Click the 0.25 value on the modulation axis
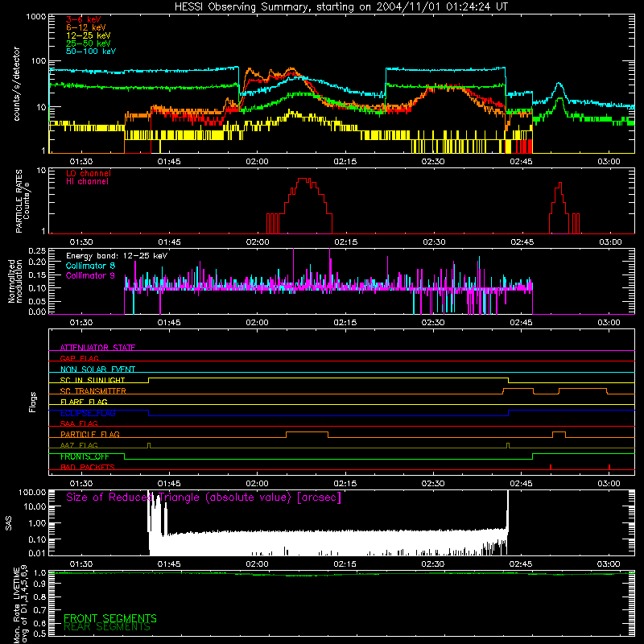 [37, 251]
